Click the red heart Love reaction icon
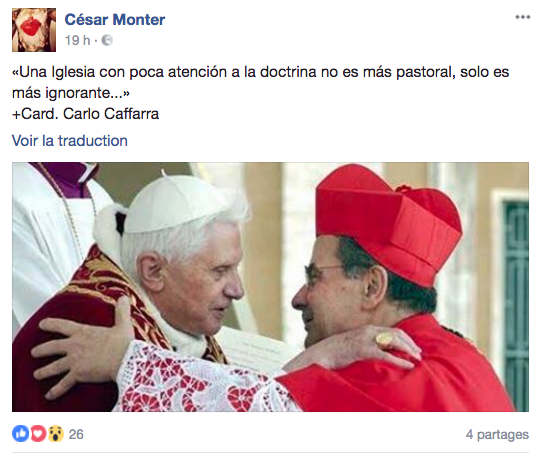Viewport: 542px width, 454px height. [x=38, y=434]
